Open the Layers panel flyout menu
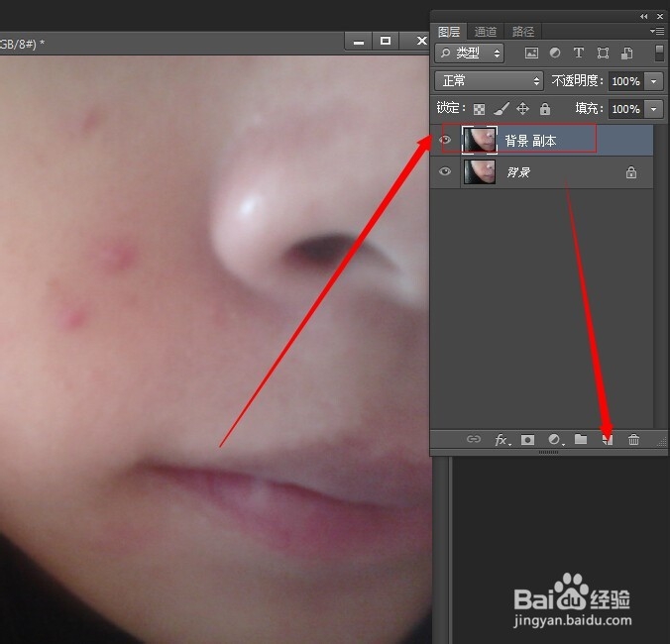 coord(657,31)
